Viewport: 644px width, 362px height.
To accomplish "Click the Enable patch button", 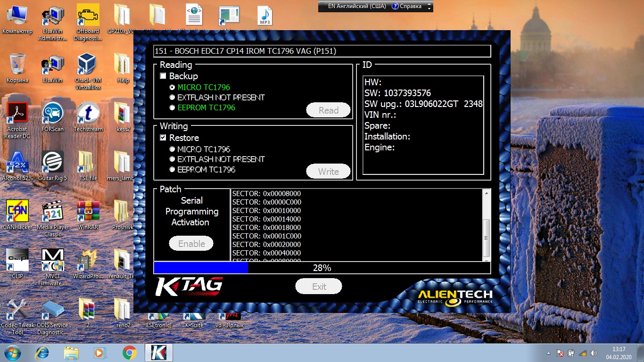I will point(191,244).
